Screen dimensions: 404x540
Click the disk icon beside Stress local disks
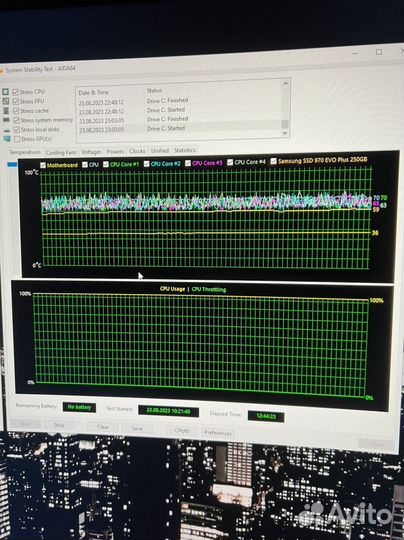point(7,130)
